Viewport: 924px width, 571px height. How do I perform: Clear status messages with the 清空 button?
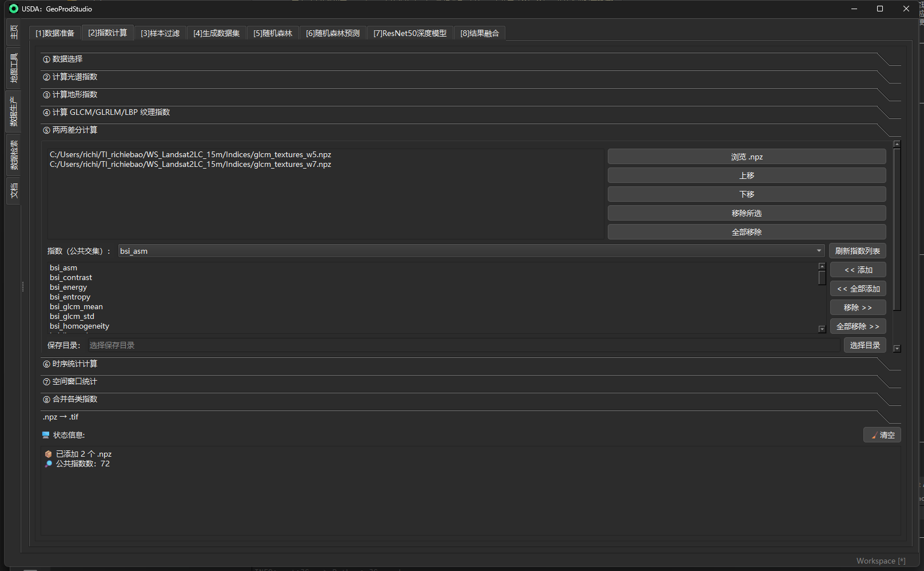coord(882,435)
